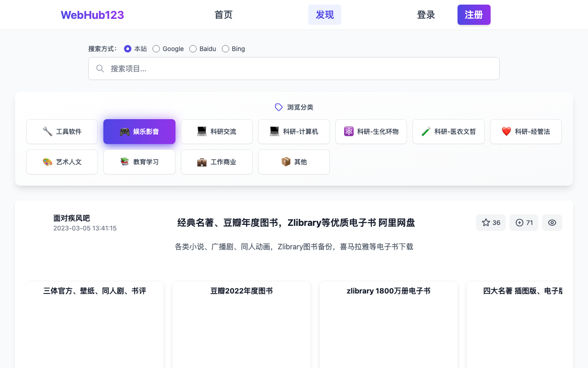Click the palette icon for 艺术人文
Screen dimensions: 588x368
pyautogui.click(x=47, y=162)
